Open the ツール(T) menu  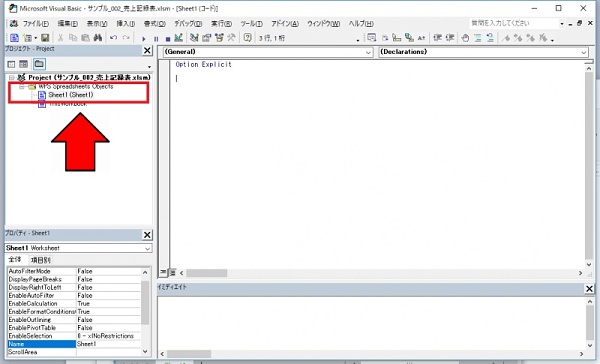point(251,23)
